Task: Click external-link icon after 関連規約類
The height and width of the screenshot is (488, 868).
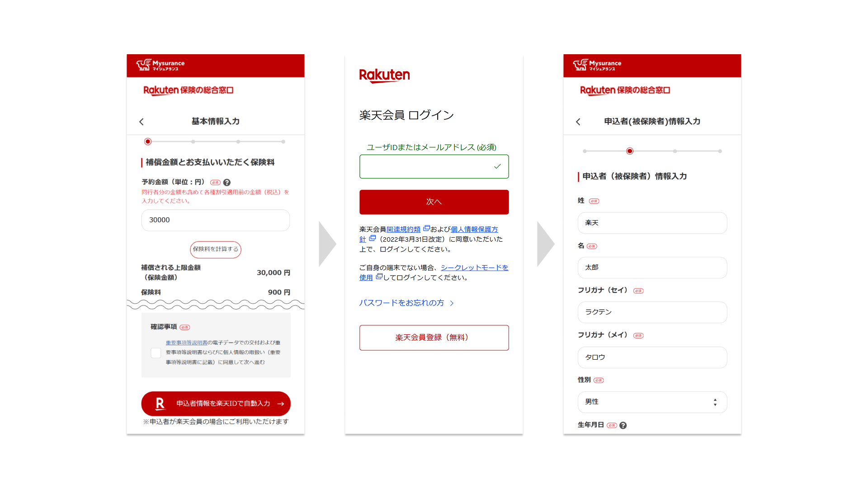Action: coord(426,229)
